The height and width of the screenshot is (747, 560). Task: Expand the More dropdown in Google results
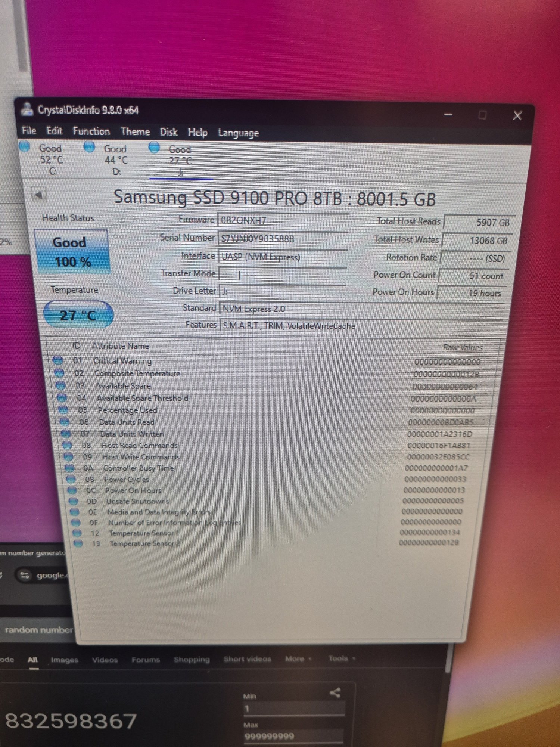point(298,658)
